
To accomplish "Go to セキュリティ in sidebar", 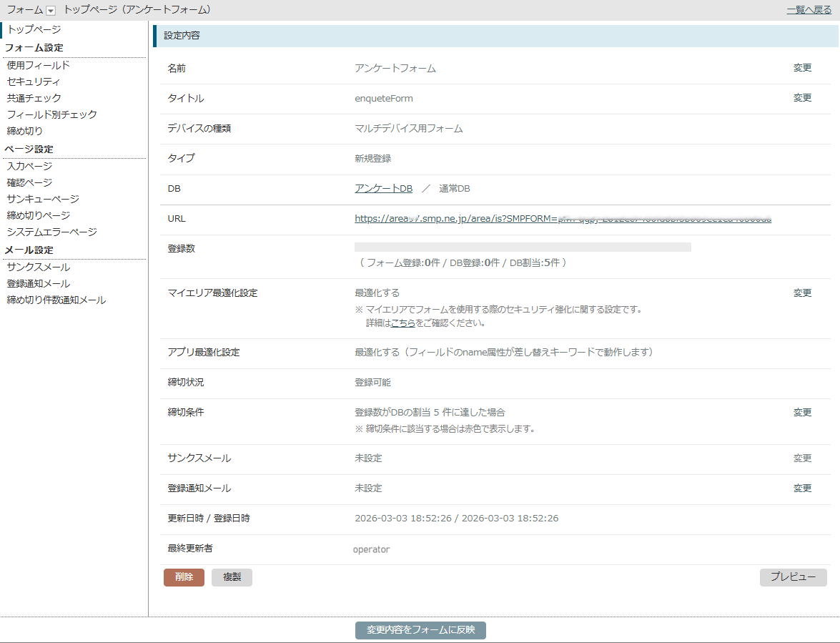I will pyautogui.click(x=34, y=82).
